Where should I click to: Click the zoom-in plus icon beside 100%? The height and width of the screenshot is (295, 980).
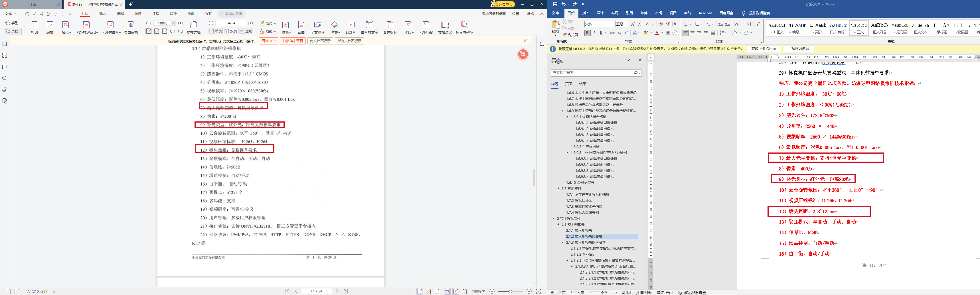coord(181,23)
